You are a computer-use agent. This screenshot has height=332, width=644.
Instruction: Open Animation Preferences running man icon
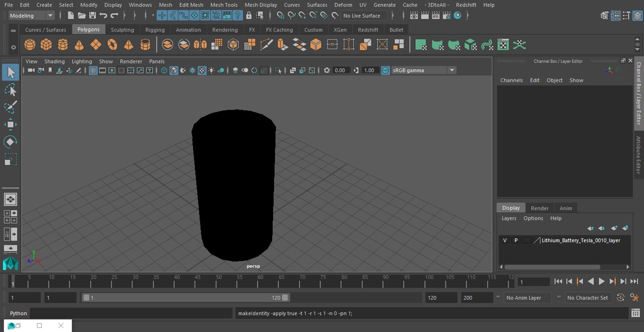click(x=634, y=297)
